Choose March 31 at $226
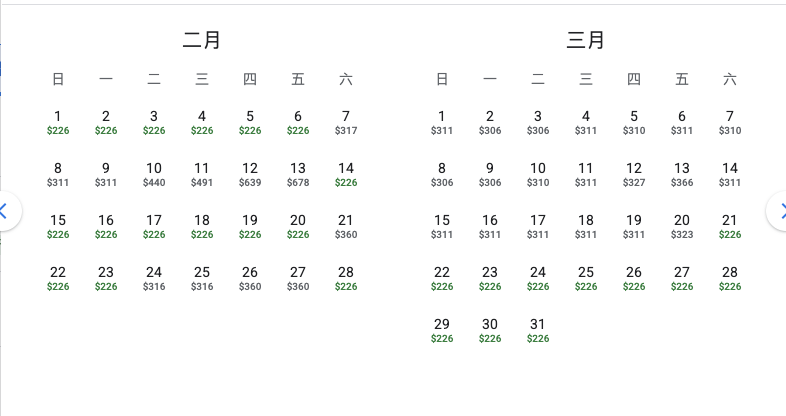This screenshot has width=786, height=416. tap(538, 330)
